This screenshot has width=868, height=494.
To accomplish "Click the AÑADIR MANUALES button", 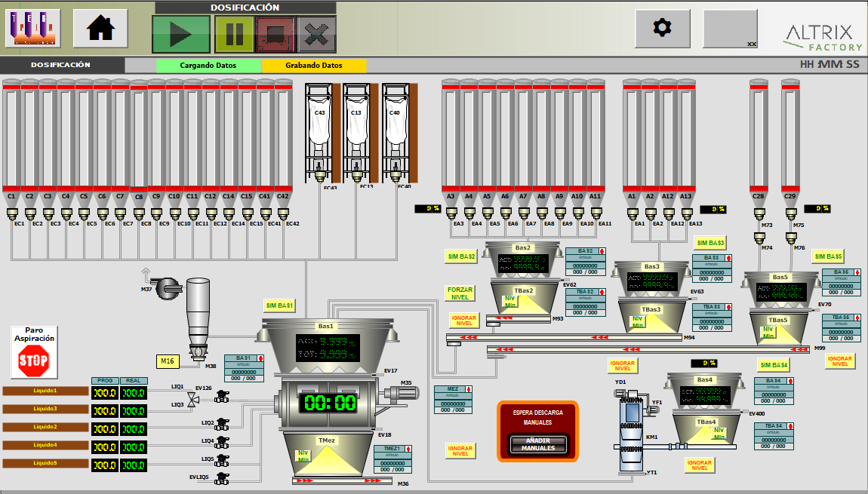I will point(537,444).
